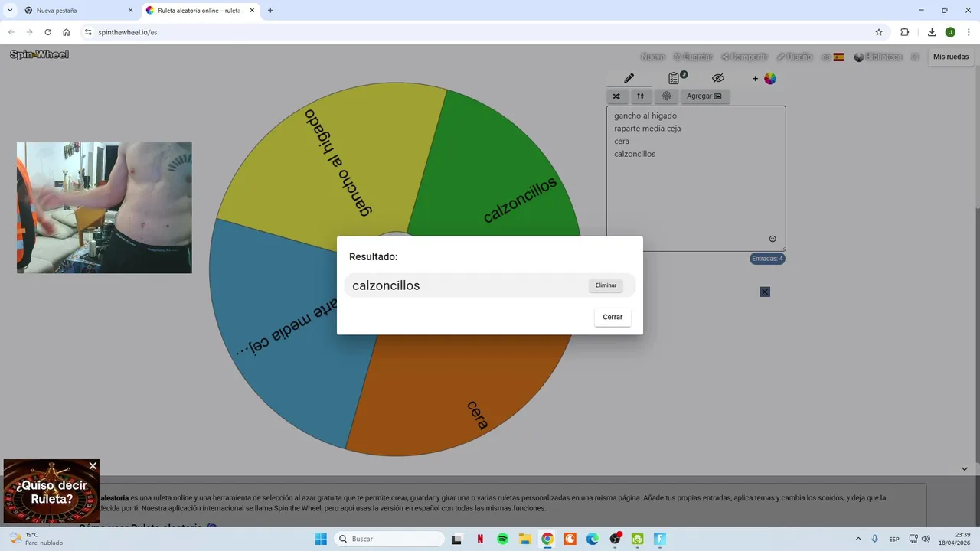This screenshot has height=551, width=980.
Task: Open the results clipboard tab
Action: tap(674, 78)
